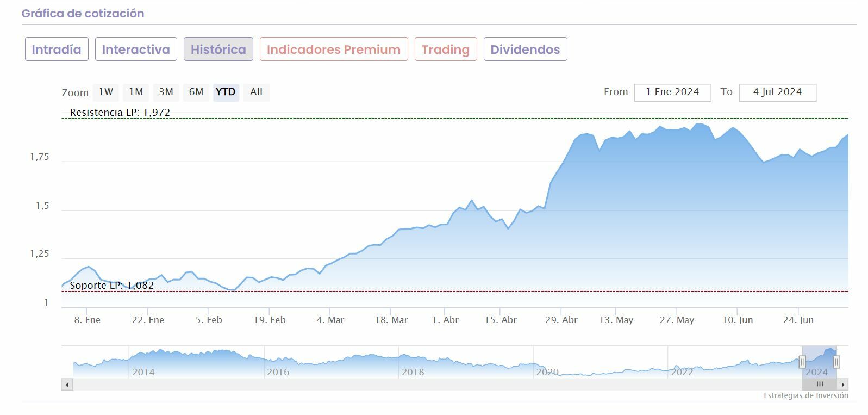Screen dimensions: 868x415
Task: Click the navigator scrollbar thumb grip
Action: (820, 385)
